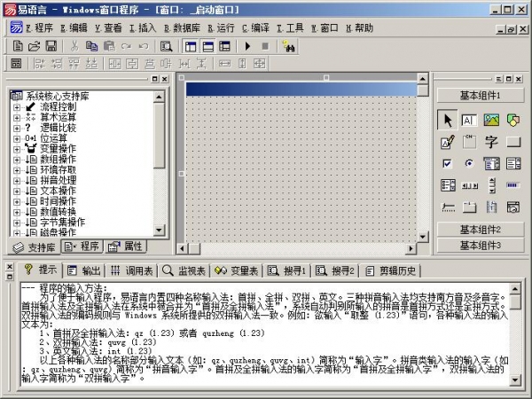Toggle the first window layout view button

[191, 46]
